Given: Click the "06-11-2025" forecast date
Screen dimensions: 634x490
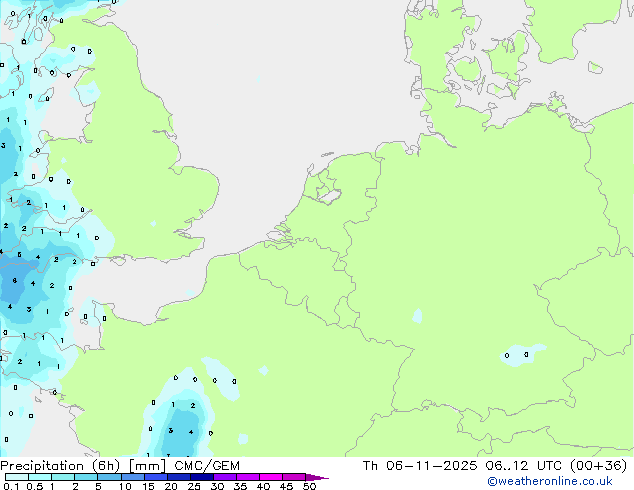Looking at the screenshot, I should coord(431,466).
